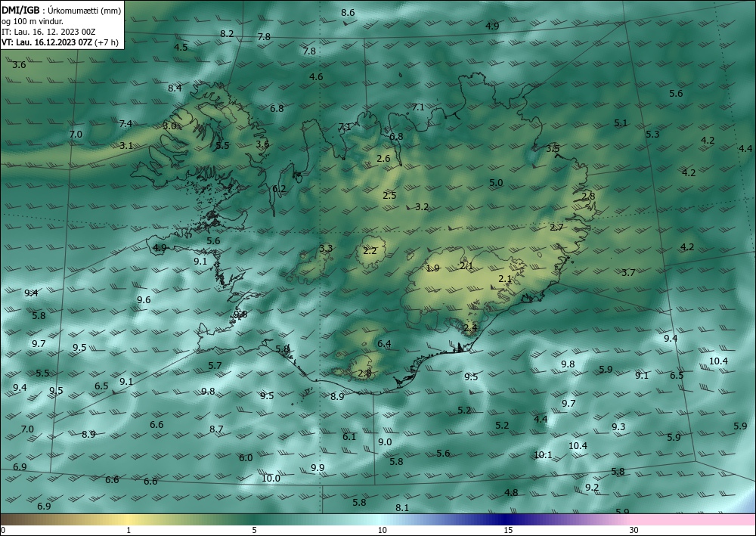The image size is (756, 536).
Task: Click the map value 7.4
Action: (125, 124)
